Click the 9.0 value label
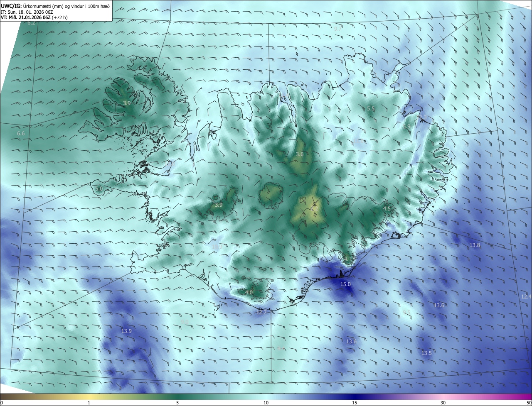The height and width of the screenshot is (406, 532). [x=185, y=322]
